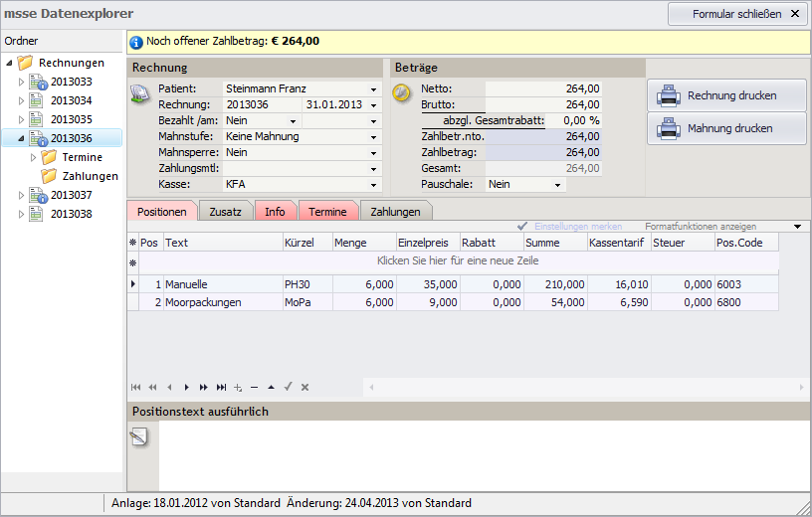Click the horizontal scrollbar under the grid

(x=586, y=387)
